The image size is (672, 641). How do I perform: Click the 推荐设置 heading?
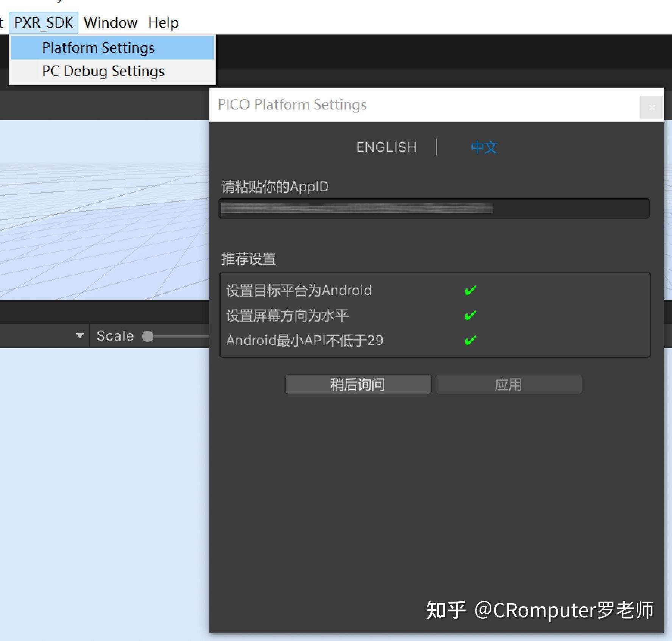[x=249, y=259]
